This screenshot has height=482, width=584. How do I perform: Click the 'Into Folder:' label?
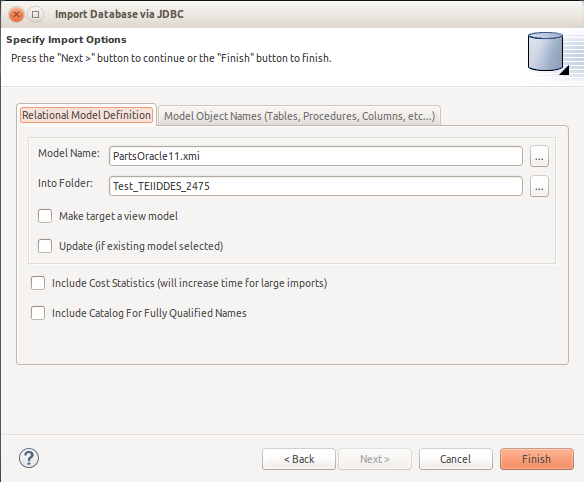click(x=65, y=183)
